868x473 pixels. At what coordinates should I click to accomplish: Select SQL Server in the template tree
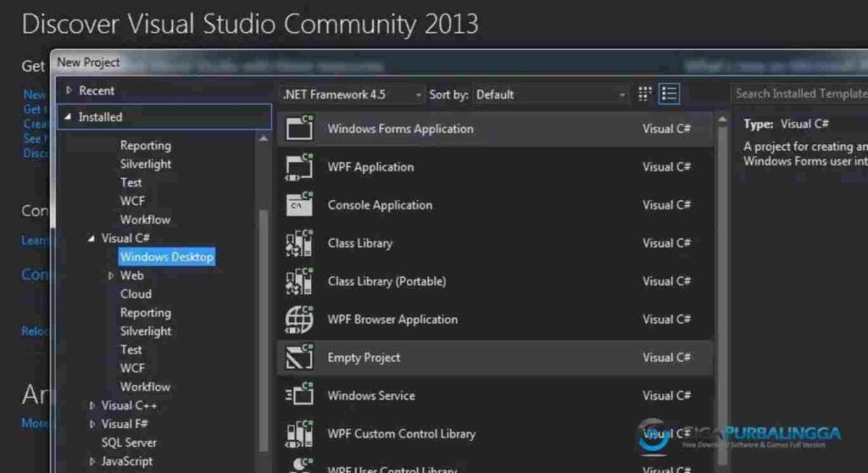point(129,442)
